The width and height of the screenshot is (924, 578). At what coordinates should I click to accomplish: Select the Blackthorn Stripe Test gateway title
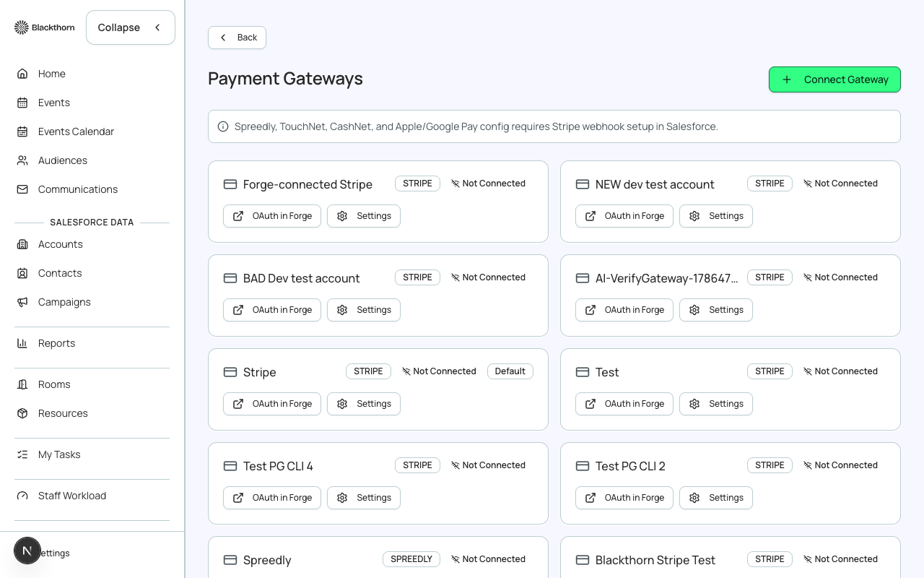tap(655, 560)
